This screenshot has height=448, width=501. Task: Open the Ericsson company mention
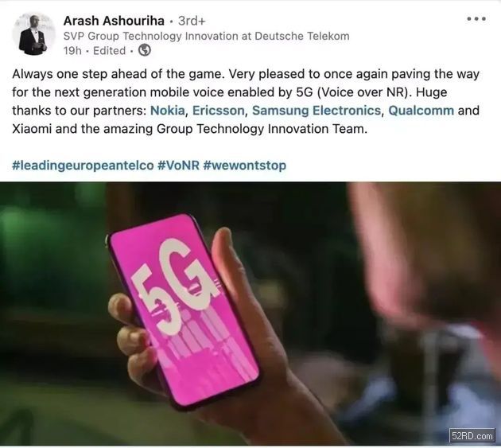(x=219, y=111)
